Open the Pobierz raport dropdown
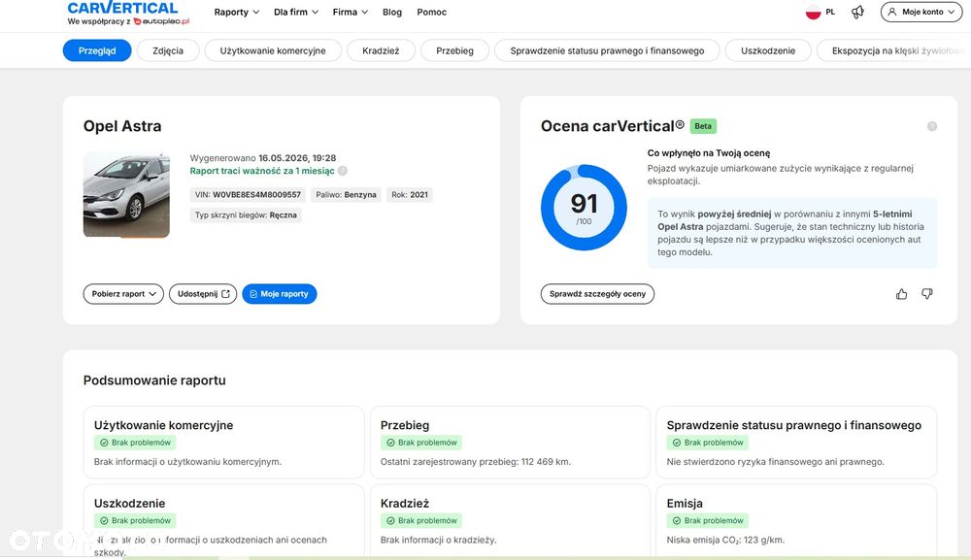The height and width of the screenshot is (560, 971). pyautogui.click(x=123, y=294)
